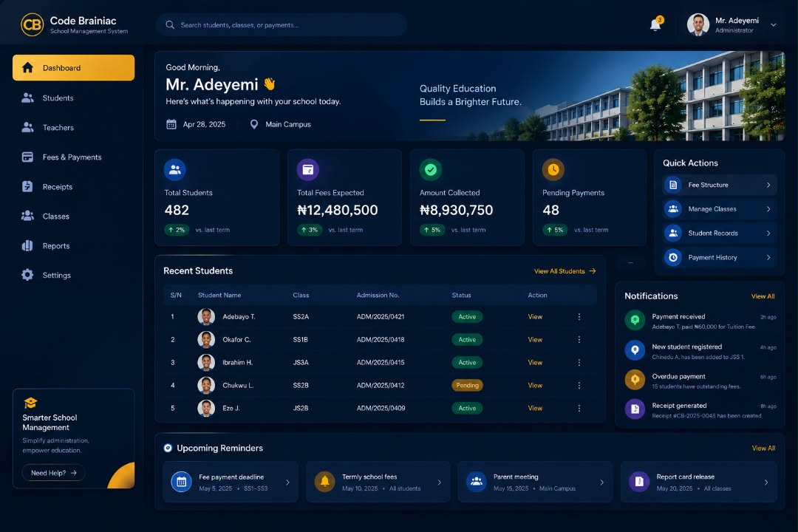
Task: Open Reports from the sidebar
Action: pyautogui.click(x=73, y=245)
